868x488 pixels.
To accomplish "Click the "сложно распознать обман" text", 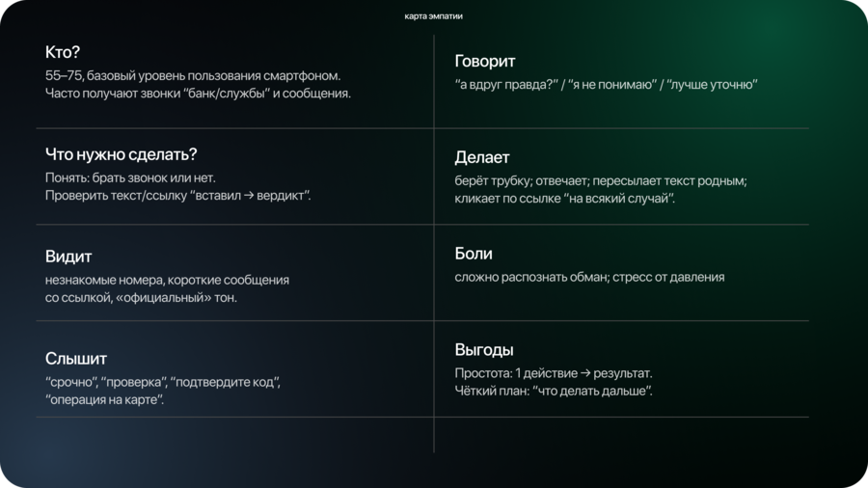I will coord(530,277).
